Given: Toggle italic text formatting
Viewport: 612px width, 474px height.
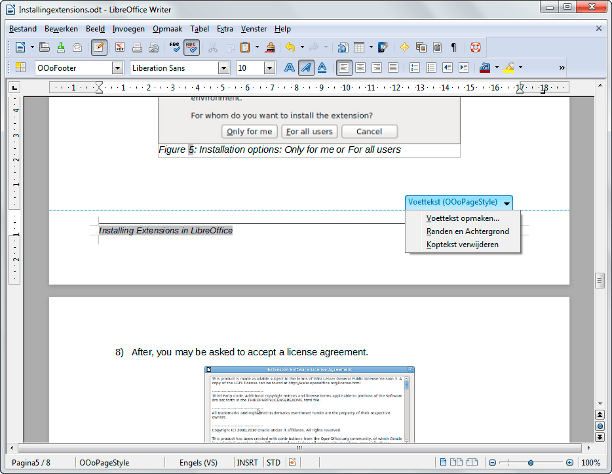Looking at the screenshot, I should coord(306,68).
